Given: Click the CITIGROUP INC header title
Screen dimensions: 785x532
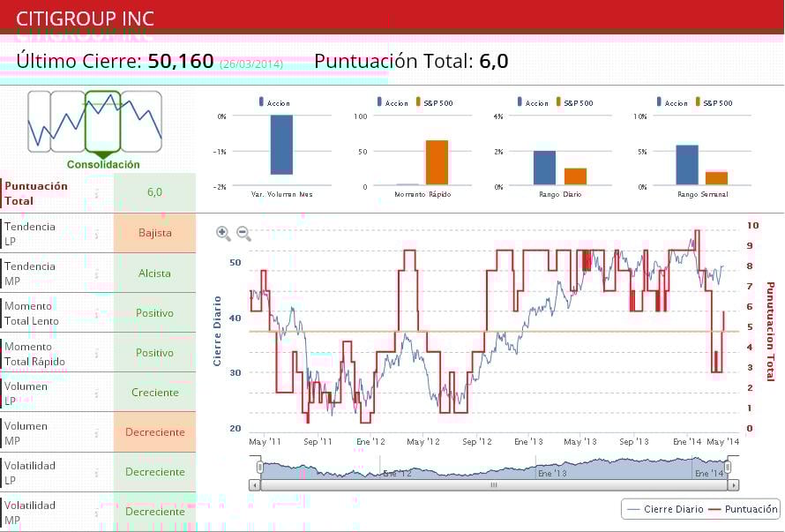Looking at the screenshot, I should coord(85,19).
